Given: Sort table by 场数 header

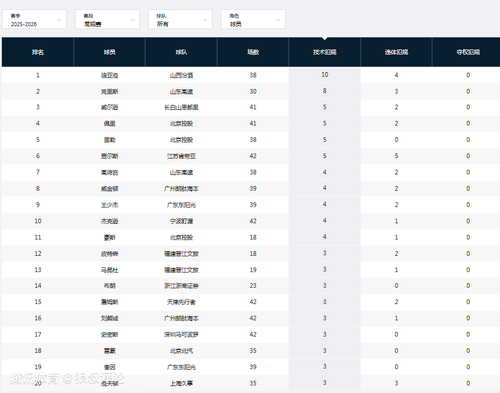Looking at the screenshot, I should pyautogui.click(x=253, y=52).
